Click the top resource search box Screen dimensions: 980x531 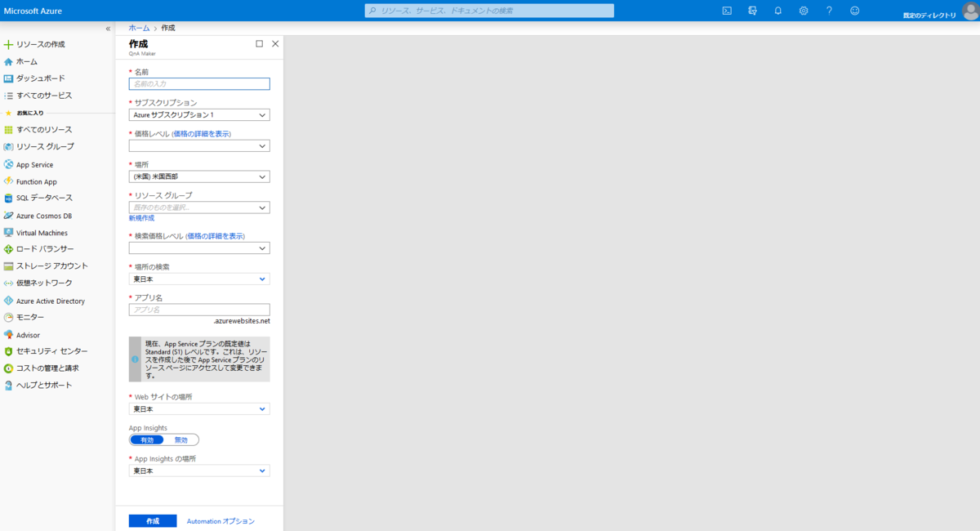[489, 11]
